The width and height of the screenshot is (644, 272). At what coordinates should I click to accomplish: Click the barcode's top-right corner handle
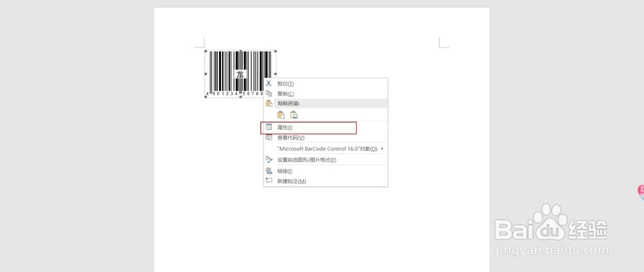pos(275,51)
